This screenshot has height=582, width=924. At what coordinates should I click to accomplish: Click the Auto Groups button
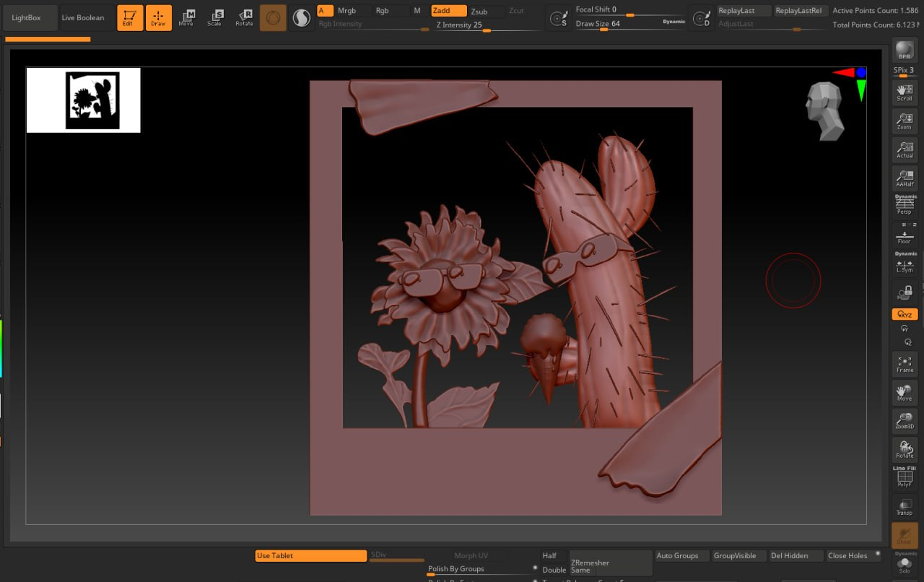(x=681, y=555)
